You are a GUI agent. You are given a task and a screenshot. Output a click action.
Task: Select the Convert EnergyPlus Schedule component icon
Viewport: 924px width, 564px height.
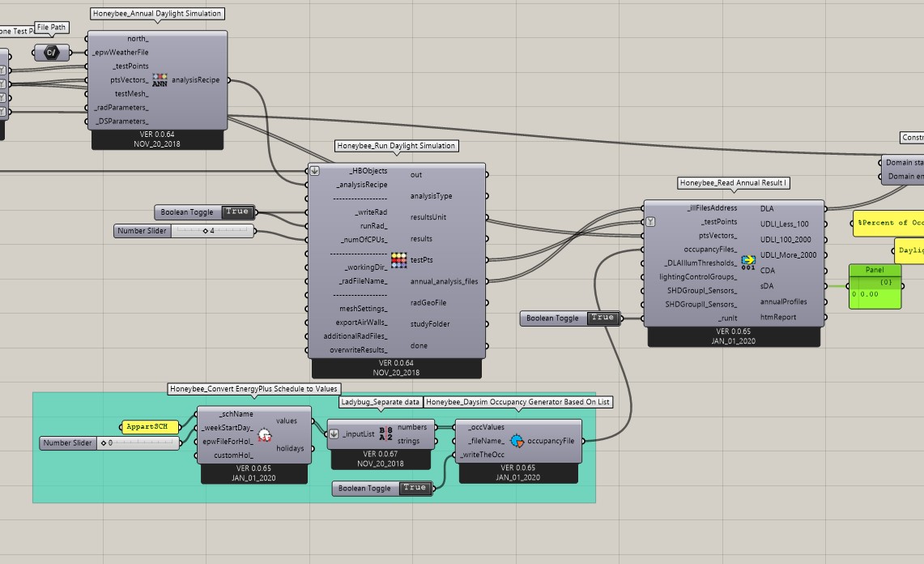pos(265,435)
